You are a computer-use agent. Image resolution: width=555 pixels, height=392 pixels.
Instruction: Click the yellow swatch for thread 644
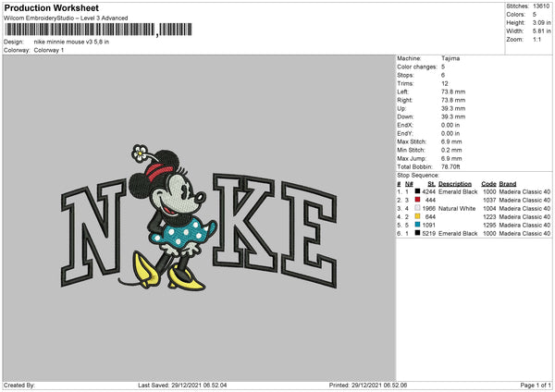coord(418,216)
